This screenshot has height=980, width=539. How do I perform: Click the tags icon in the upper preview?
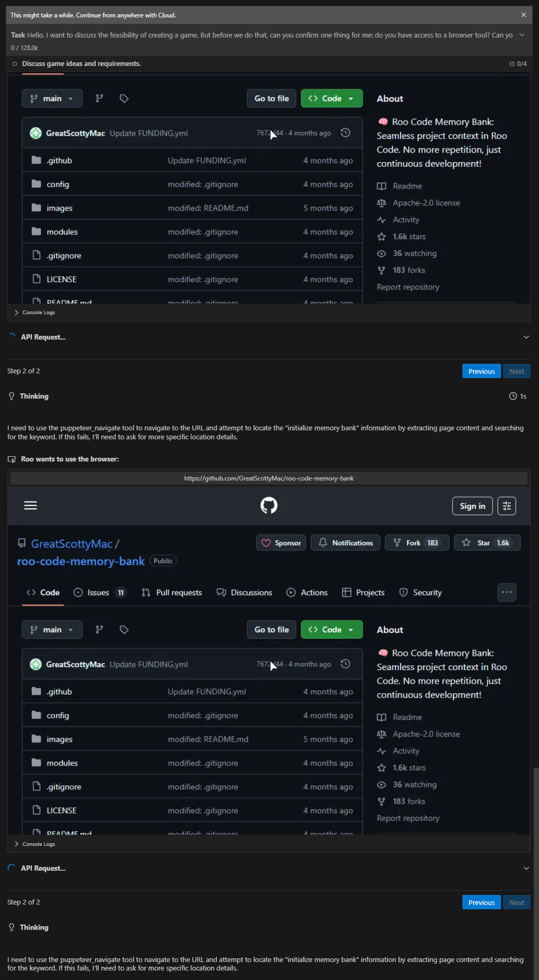(124, 98)
